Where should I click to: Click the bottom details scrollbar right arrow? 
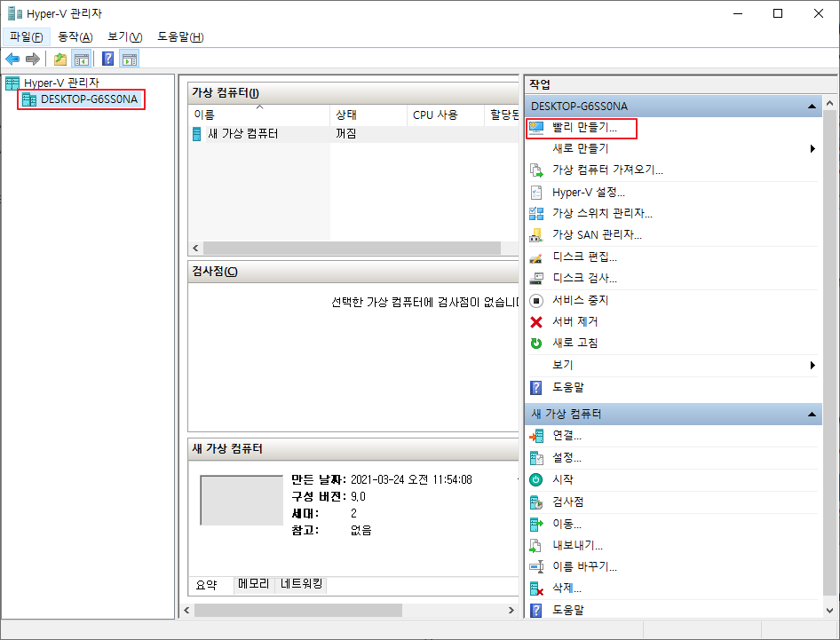coord(511,610)
